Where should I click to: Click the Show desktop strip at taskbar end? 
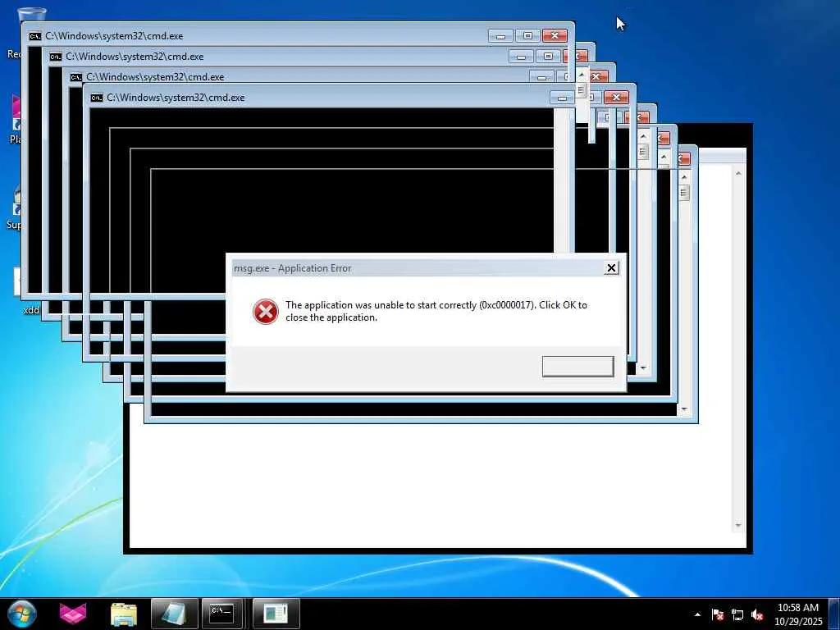(834, 614)
